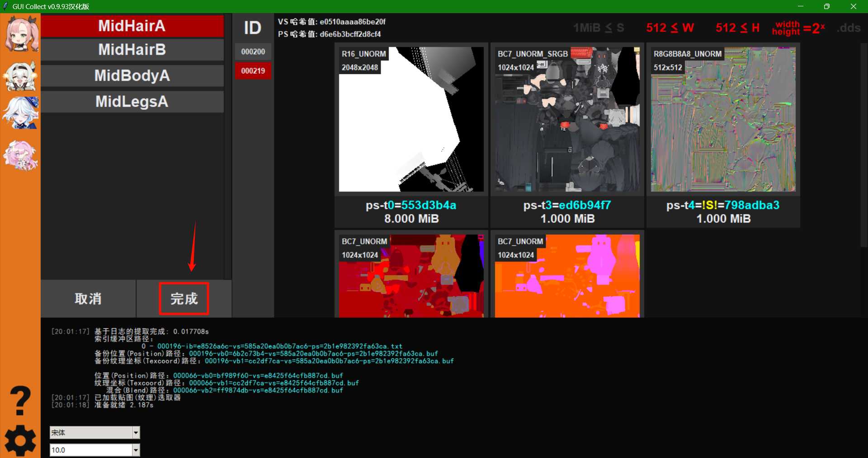
Task: Select draw call ID 000200
Action: 253,52
